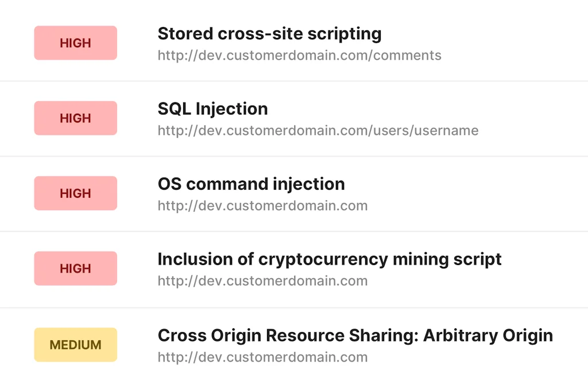Screen dimensions: 588x388
Task: Click the HIGH badge beside OS command injection
Action: [x=75, y=193]
